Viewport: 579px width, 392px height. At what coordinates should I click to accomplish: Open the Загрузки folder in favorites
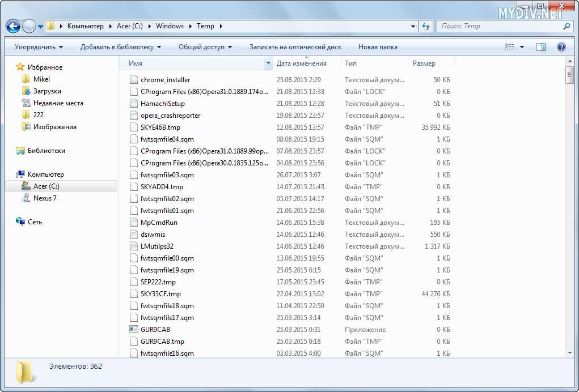[47, 91]
